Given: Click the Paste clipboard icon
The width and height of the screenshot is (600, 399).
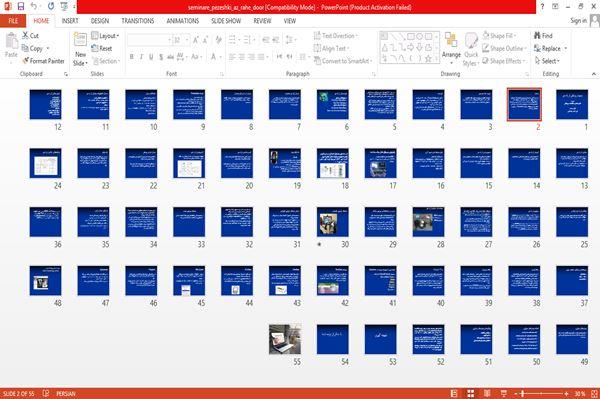Looking at the screenshot, I should (x=11, y=40).
